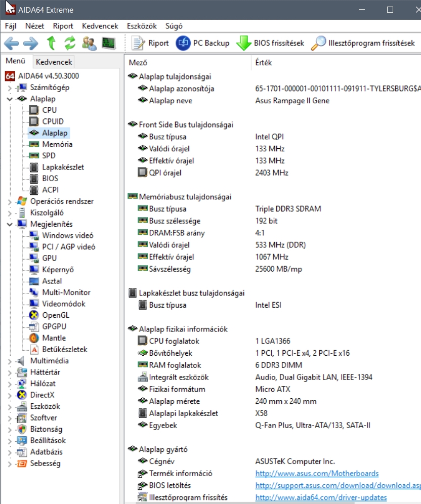Expand the Multimédia tree node
The height and width of the screenshot is (504, 421).
(x=10, y=361)
